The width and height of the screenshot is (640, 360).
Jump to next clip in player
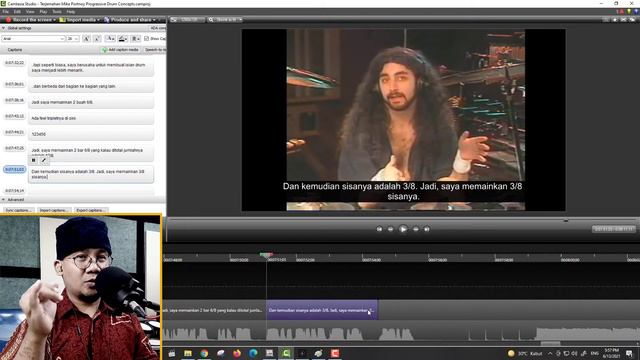(427, 229)
